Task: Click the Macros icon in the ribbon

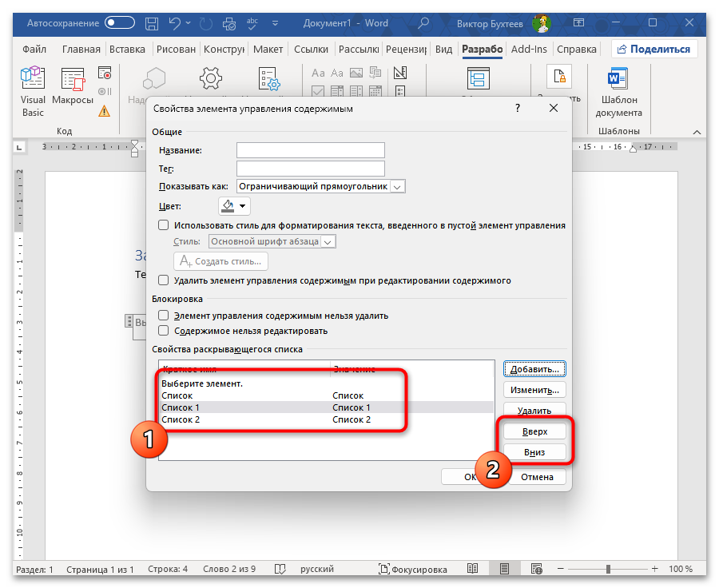Action: click(x=73, y=87)
